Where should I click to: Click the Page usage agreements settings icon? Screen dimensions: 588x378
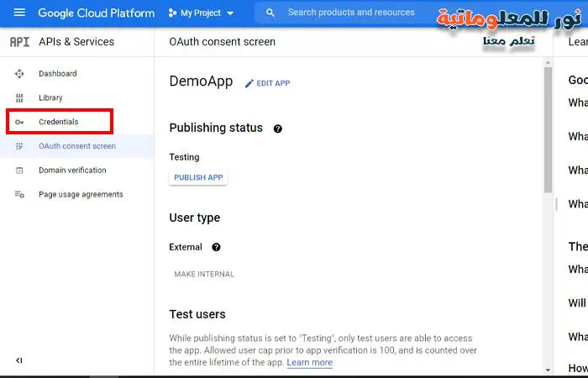[x=19, y=194]
